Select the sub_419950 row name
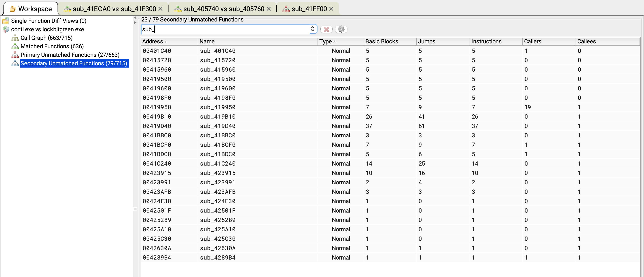Screen dimensions: 644x277 [218, 107]
